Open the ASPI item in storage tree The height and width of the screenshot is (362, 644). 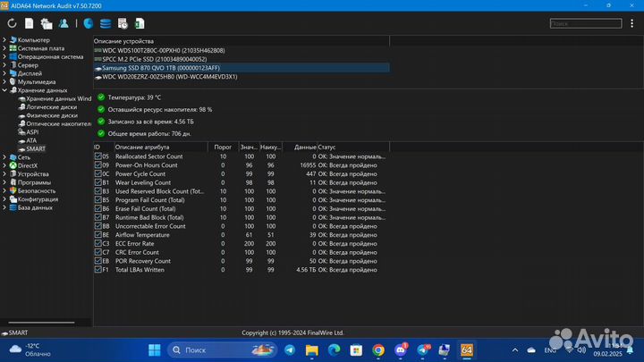tap(32, 132)
